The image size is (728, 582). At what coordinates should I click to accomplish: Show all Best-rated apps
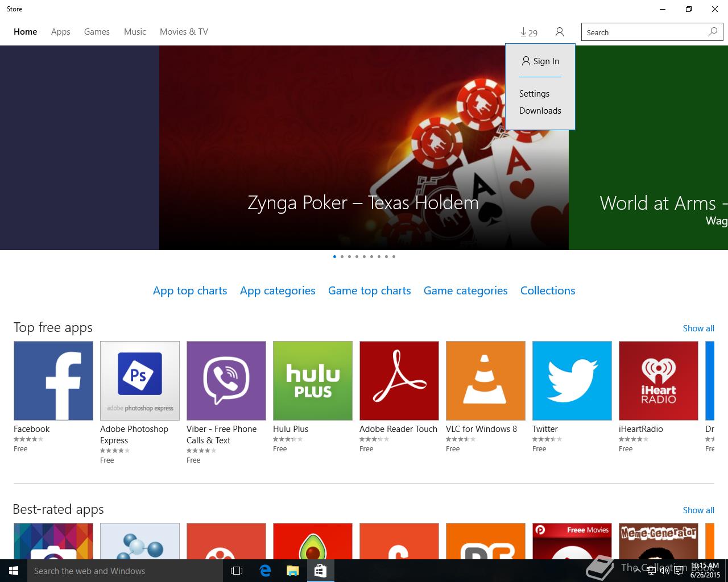698,510
